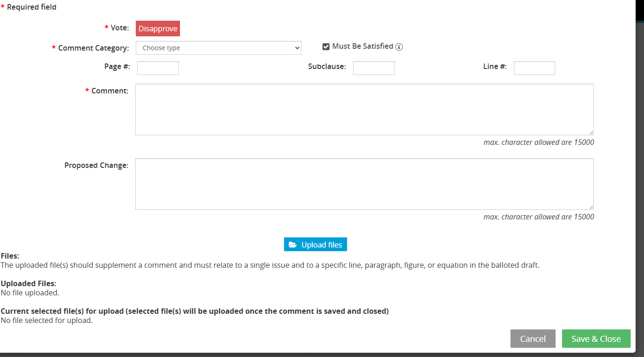Click the Must Be Satisfied label text

point(362,46)
